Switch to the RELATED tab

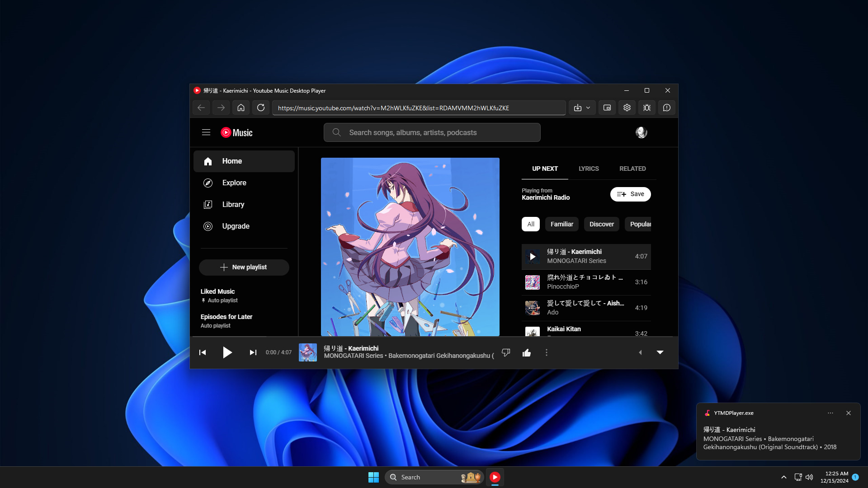tap(632, 169)
